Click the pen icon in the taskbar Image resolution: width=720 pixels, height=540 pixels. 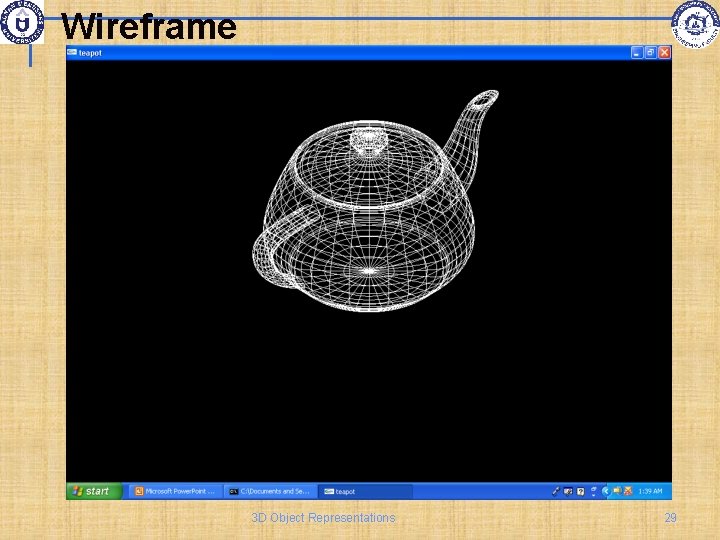[556, 491]
